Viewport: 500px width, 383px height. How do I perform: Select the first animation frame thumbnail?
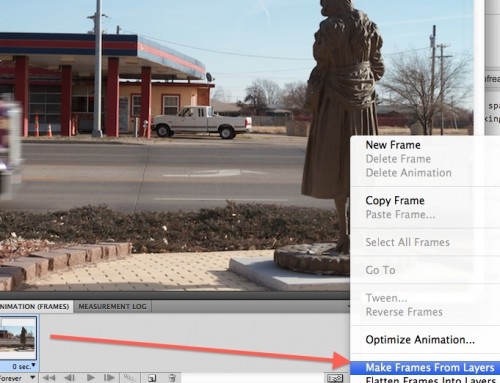click(x=18, y=338)
